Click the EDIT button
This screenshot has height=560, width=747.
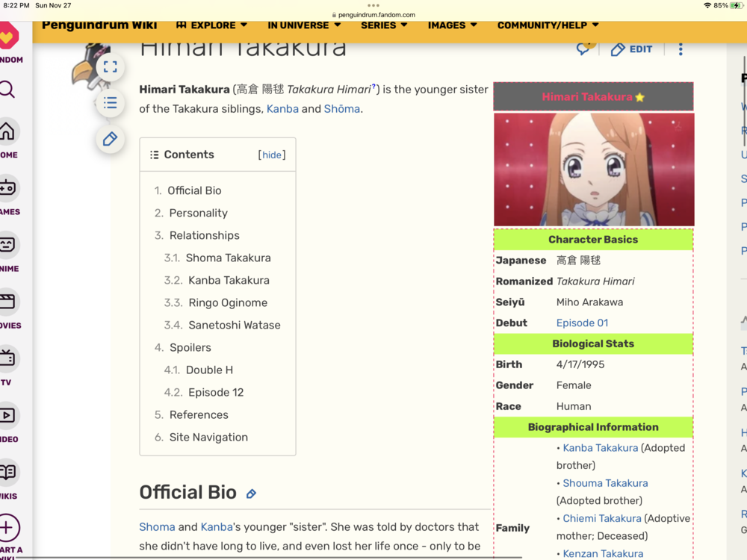click(x=632, y=49)
